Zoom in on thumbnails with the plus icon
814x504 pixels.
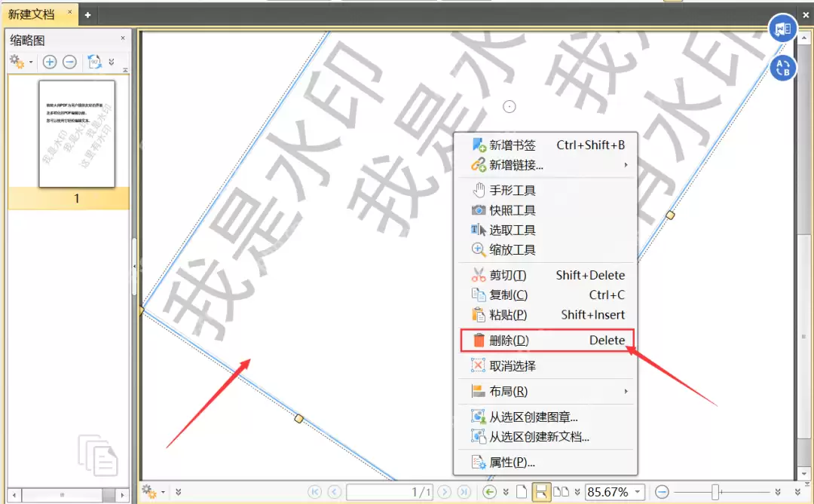click(x=49, y=62)
